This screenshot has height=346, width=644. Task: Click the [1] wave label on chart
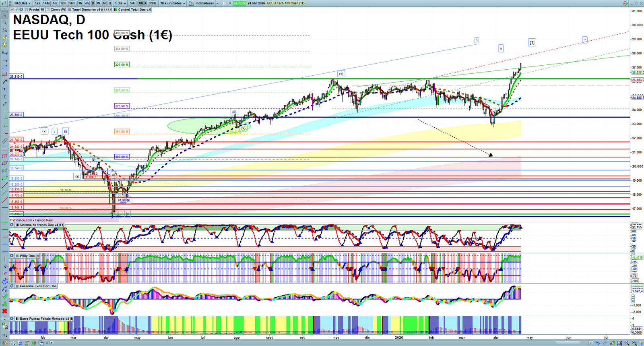tap(532, 42)
